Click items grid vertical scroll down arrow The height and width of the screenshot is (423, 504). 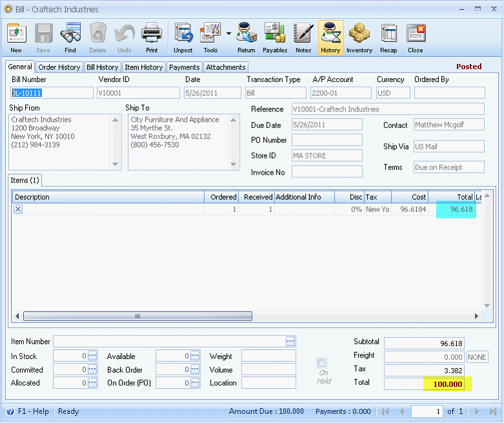[487, 305]
